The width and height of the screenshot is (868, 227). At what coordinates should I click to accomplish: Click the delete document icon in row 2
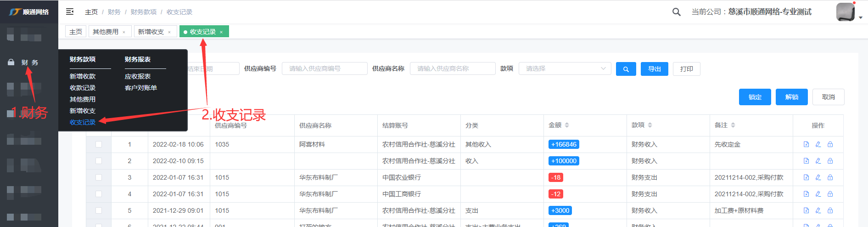pos(806,161)
